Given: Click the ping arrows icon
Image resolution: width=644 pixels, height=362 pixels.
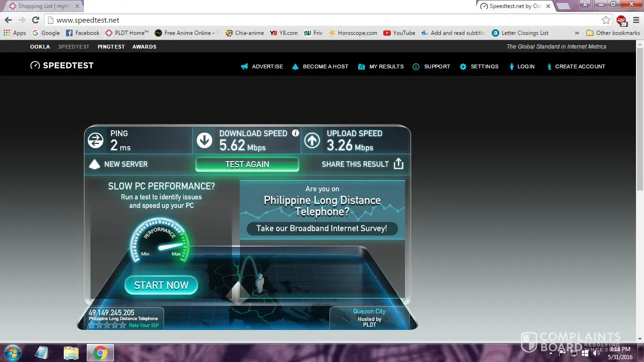Looking at the screenshot, I should pos(96,140).
